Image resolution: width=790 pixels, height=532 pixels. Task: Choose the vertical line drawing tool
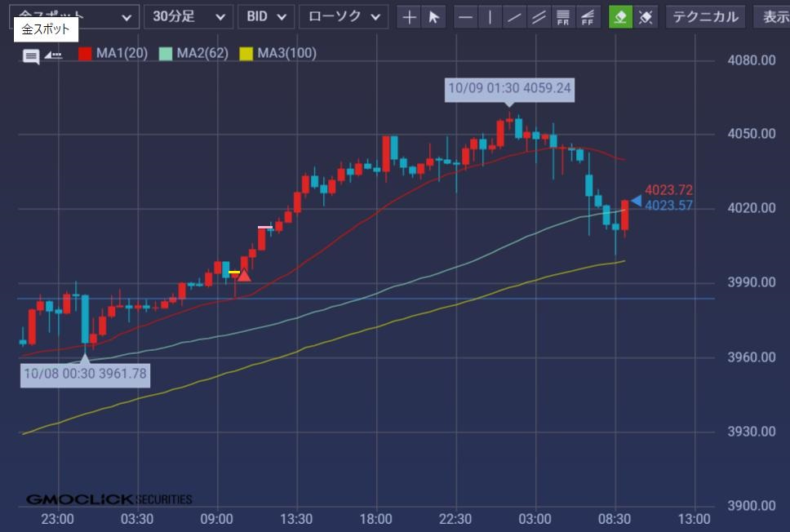490,17
